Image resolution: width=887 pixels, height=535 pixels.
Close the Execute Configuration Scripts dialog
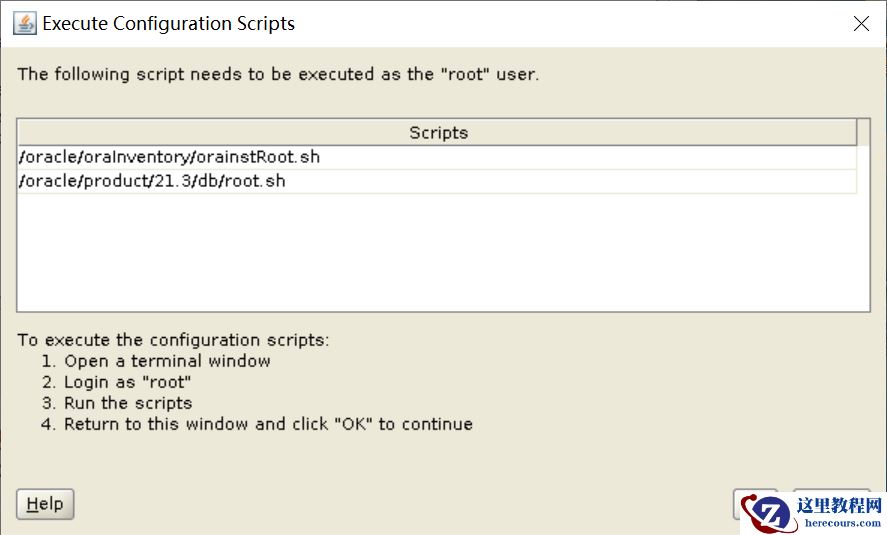[861, 24]
